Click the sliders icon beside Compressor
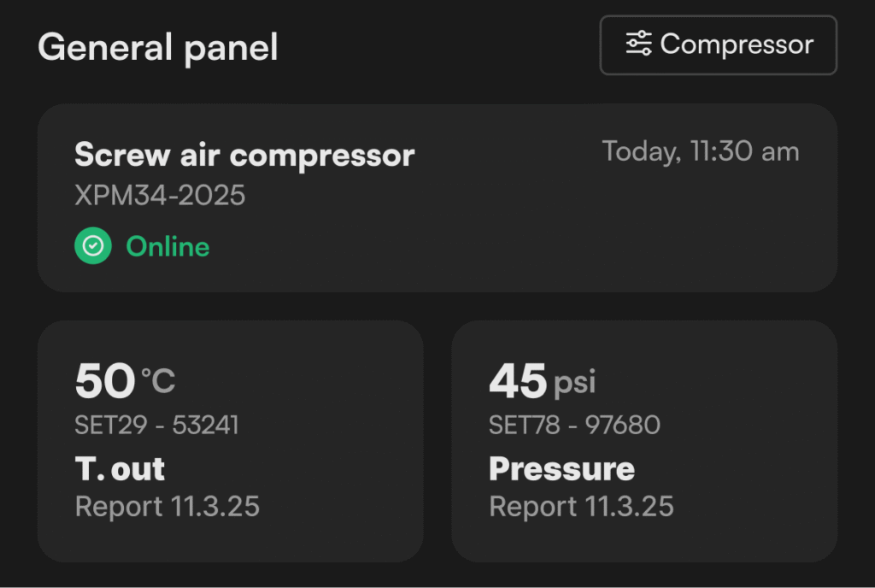Viewport: 875px width, 588px height. click(638, 44)
